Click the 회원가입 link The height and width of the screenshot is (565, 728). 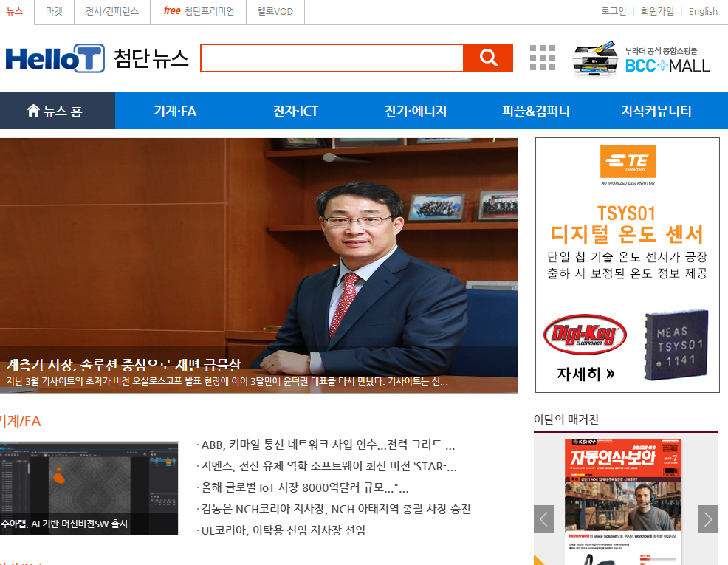[x=657, y=11]
